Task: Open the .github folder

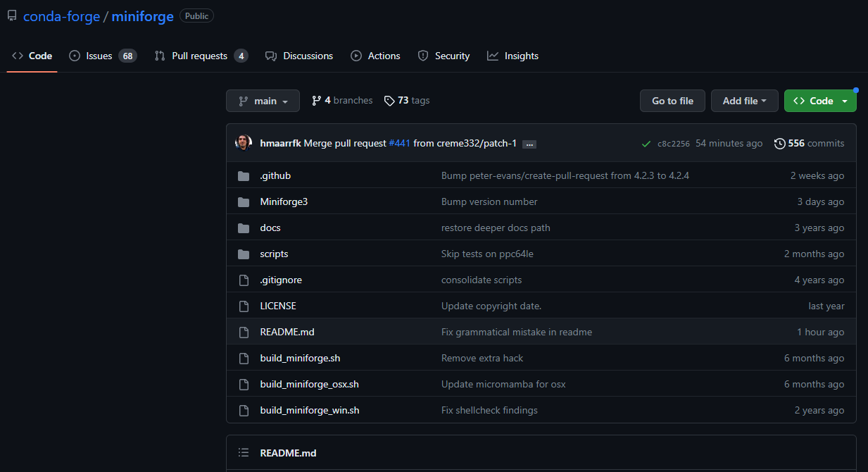Action: (275, 175)
